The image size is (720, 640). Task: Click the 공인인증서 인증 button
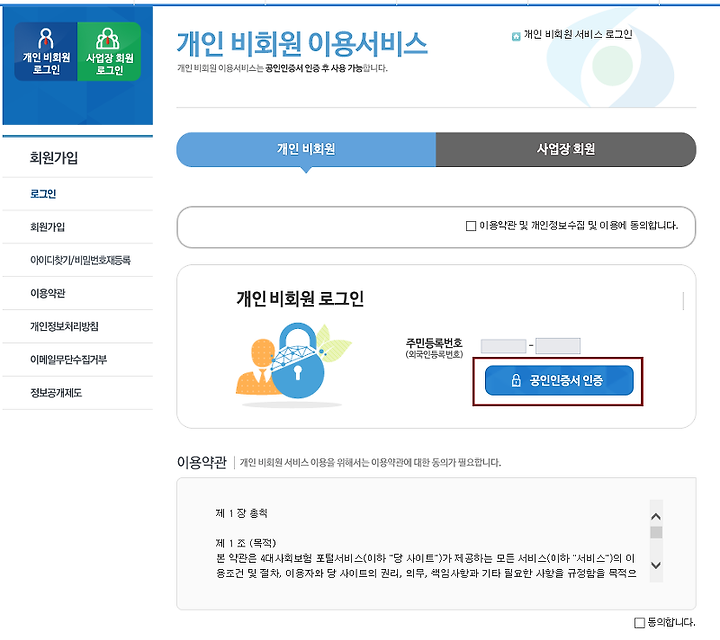tap(559, 380)
